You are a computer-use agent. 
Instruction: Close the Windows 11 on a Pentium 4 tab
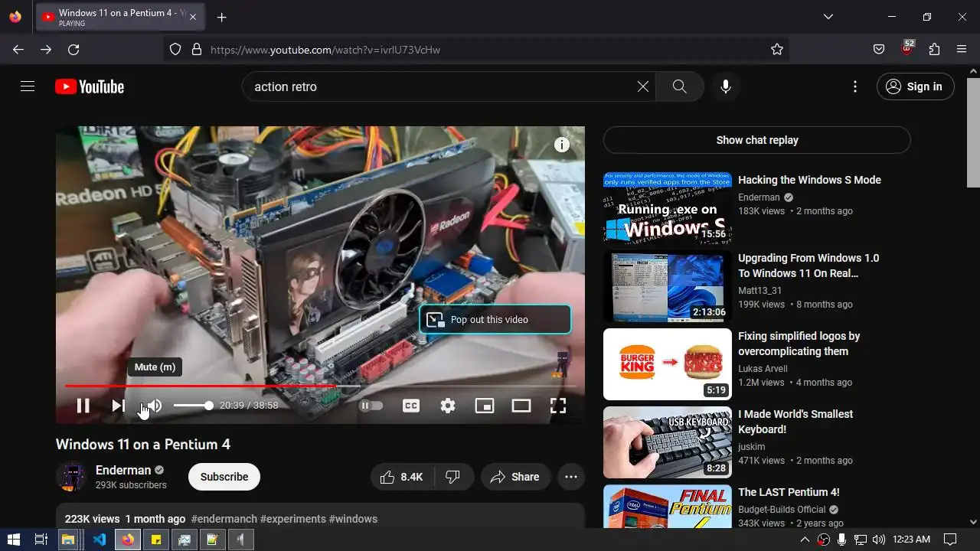192,17
